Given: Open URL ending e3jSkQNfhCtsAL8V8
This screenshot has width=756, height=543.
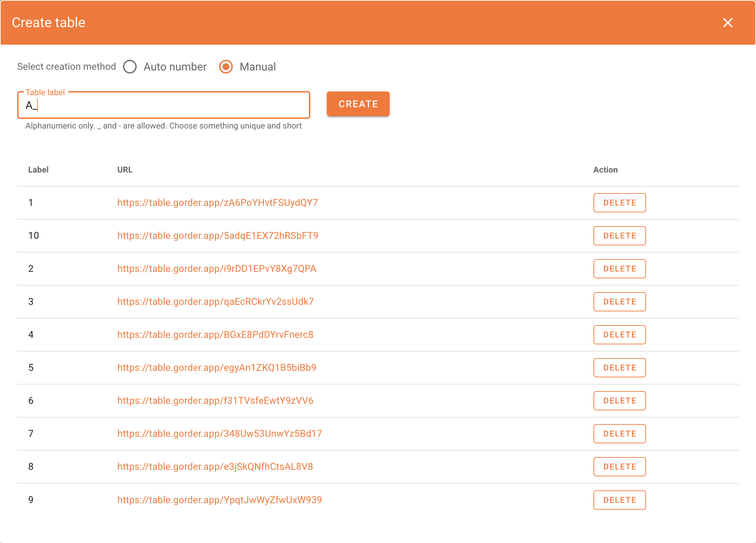Looking at the screenshot, I should coord(215,467).
